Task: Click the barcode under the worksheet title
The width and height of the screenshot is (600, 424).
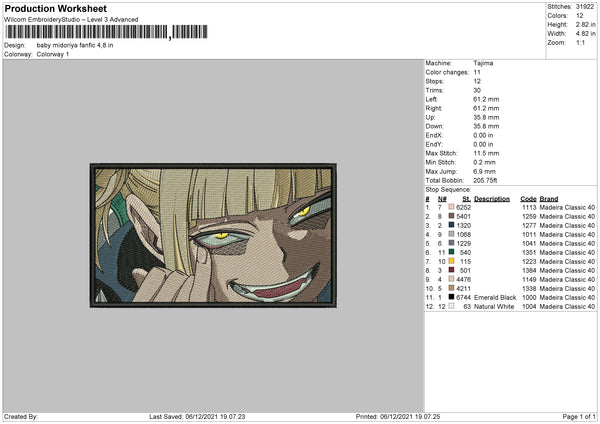Action: coord(107,32)
